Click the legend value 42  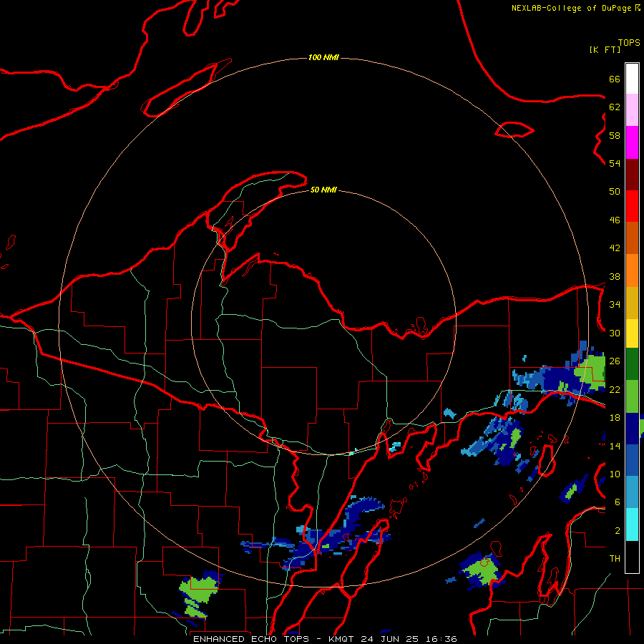coord(615,248)
